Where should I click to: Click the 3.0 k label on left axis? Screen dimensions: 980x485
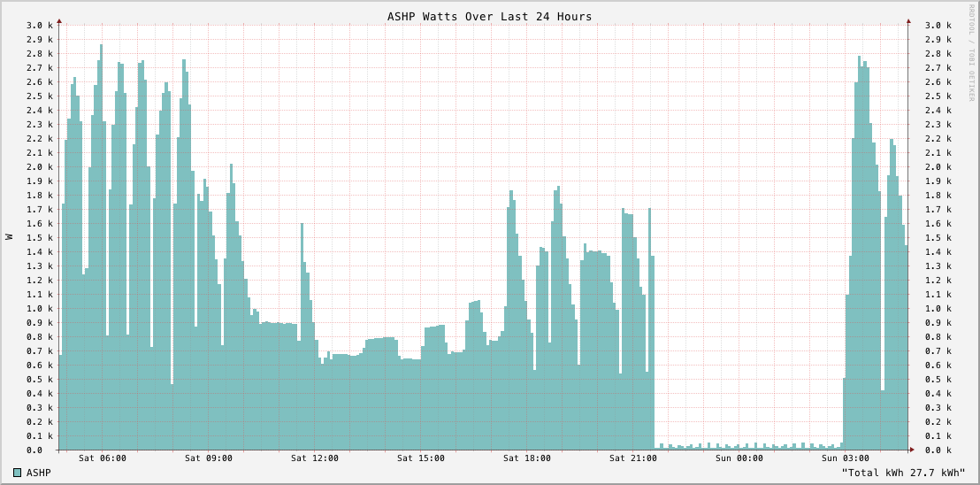[39, 26]
